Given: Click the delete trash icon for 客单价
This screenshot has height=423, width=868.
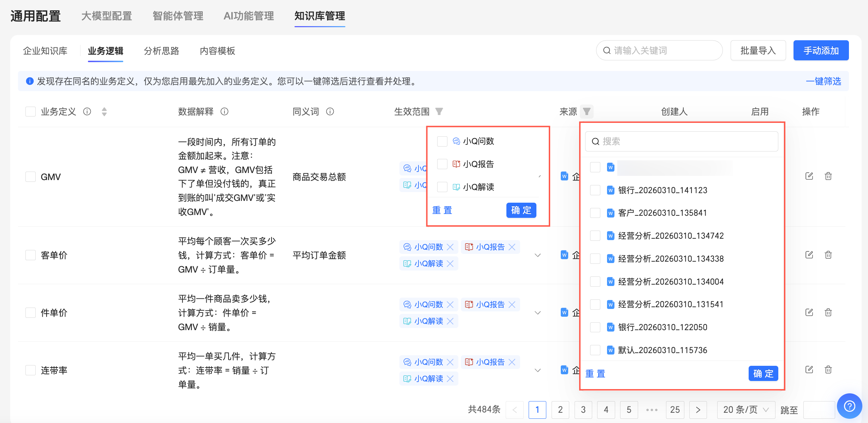Looking at the screenshot, I should (828, 255).
